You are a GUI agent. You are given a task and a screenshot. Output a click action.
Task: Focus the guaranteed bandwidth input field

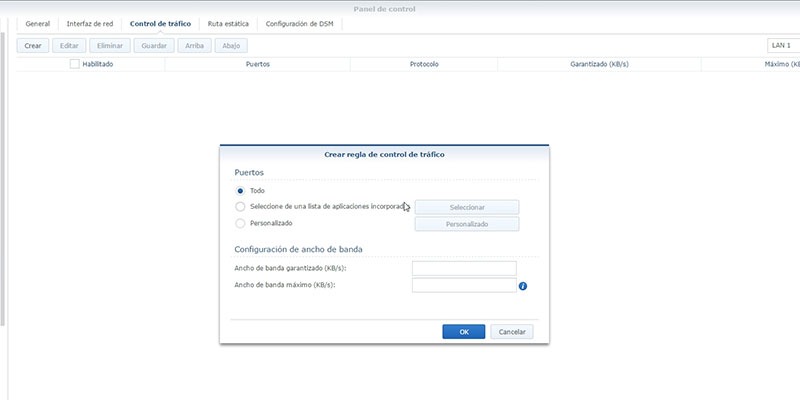pyautogui.click(x=464, y=268)
